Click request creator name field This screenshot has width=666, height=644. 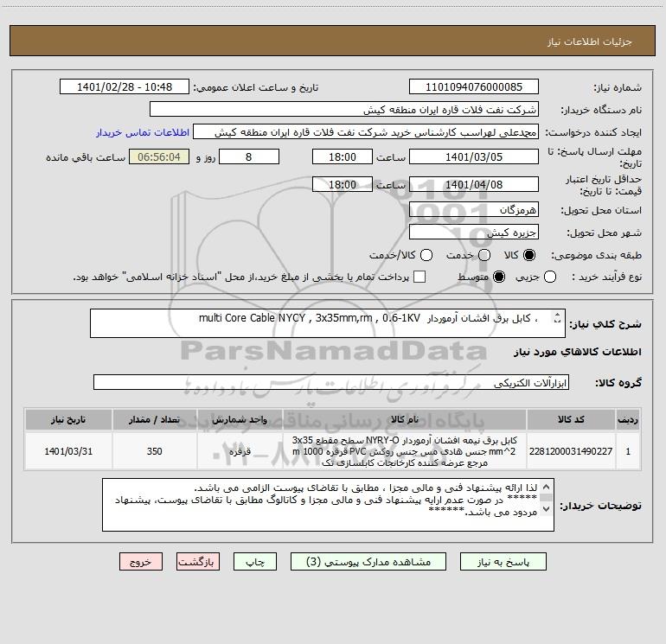tap(366, 132)
